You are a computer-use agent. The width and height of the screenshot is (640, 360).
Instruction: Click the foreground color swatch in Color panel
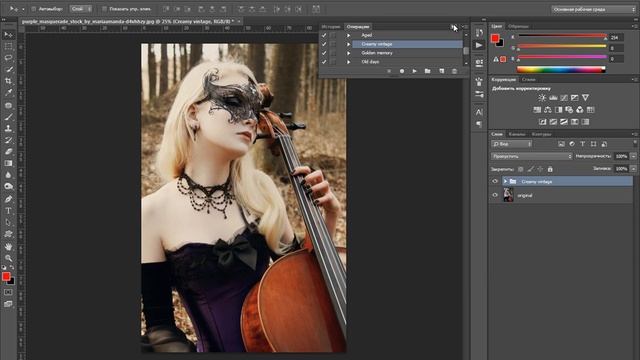(495, 38)
